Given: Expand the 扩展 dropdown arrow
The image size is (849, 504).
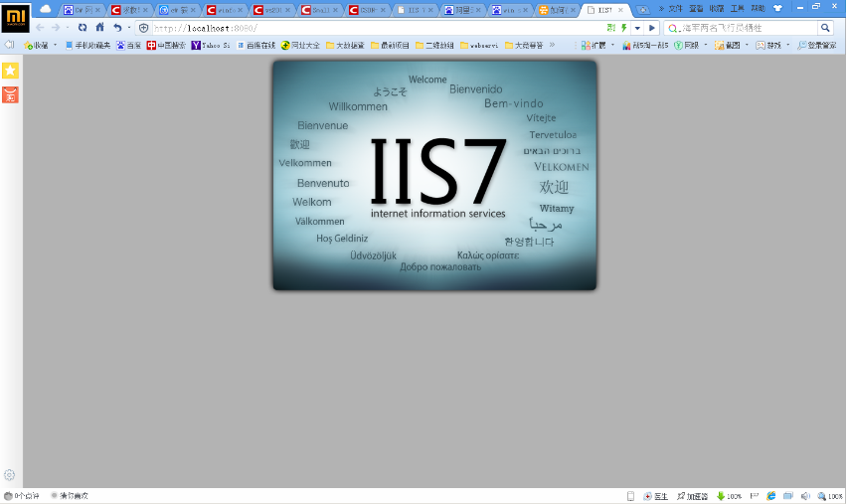Looking at the screenshot, I should pyautogui.click(x=613, y=46).
